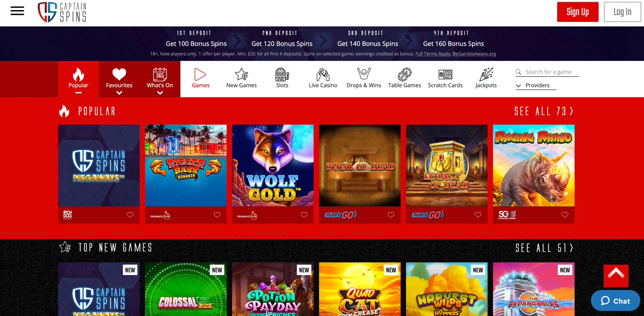Open the Slots category icon

tap(282, 75)
